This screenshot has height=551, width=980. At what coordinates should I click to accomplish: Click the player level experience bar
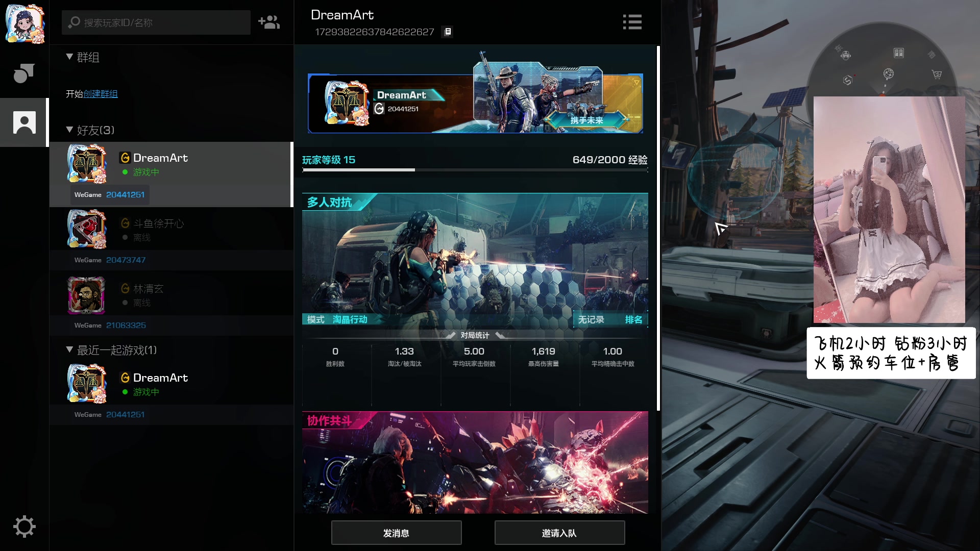(475, 170)
